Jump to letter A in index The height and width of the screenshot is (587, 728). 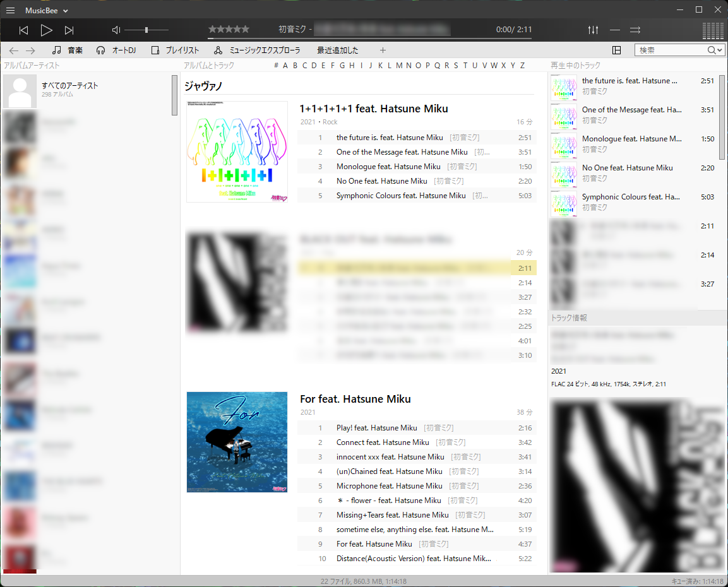(x=285, y=66)
